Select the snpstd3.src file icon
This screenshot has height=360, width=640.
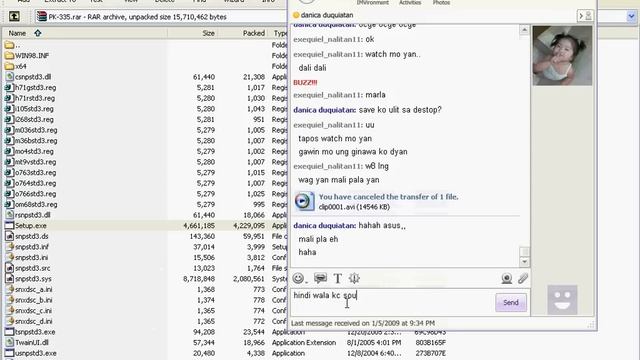pyautogui.click(x=9, y=268)
